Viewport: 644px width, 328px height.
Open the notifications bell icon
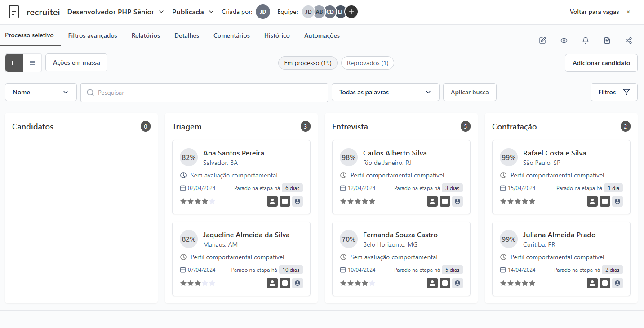pos(586,40)
